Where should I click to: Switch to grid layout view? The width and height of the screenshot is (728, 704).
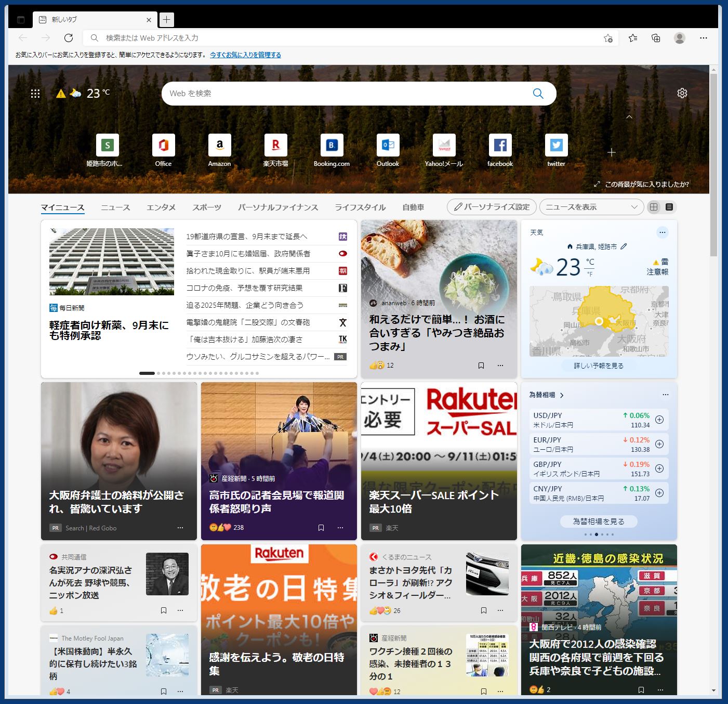654,207
